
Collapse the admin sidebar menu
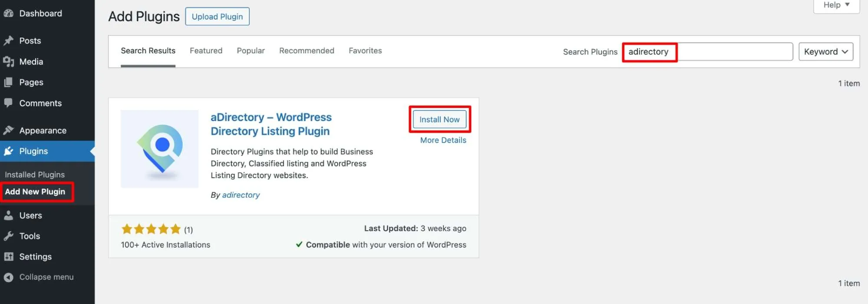39,277
